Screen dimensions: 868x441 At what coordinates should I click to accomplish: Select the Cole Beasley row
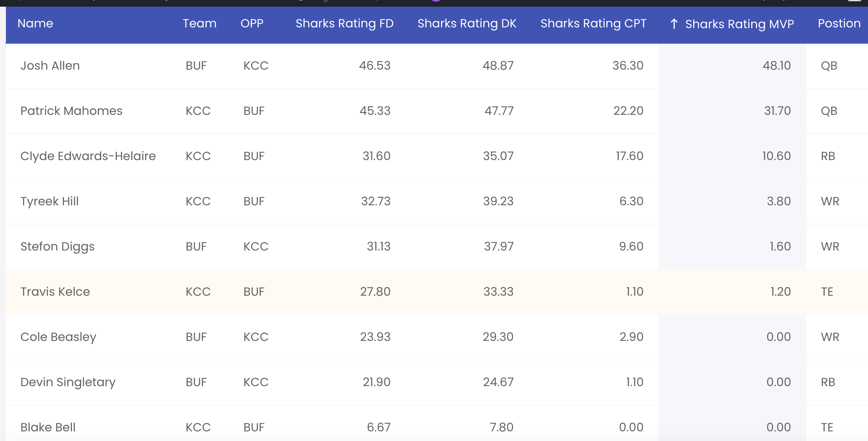click(437, 337)
